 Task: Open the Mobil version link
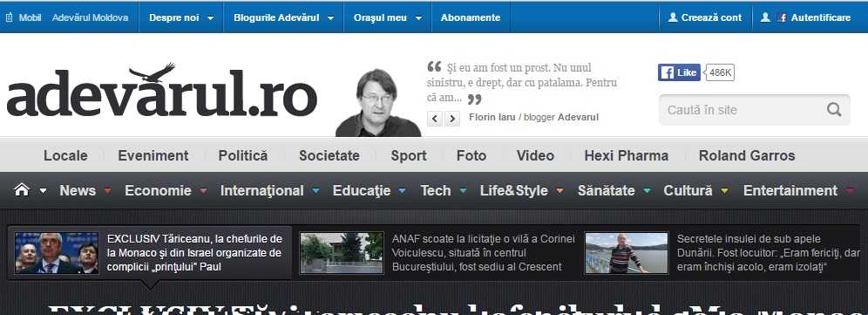pos(30,17)
